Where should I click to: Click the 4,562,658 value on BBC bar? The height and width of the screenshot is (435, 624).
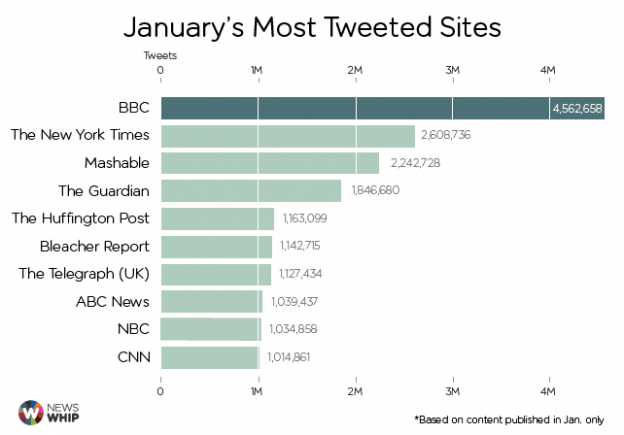pos(576,108)
